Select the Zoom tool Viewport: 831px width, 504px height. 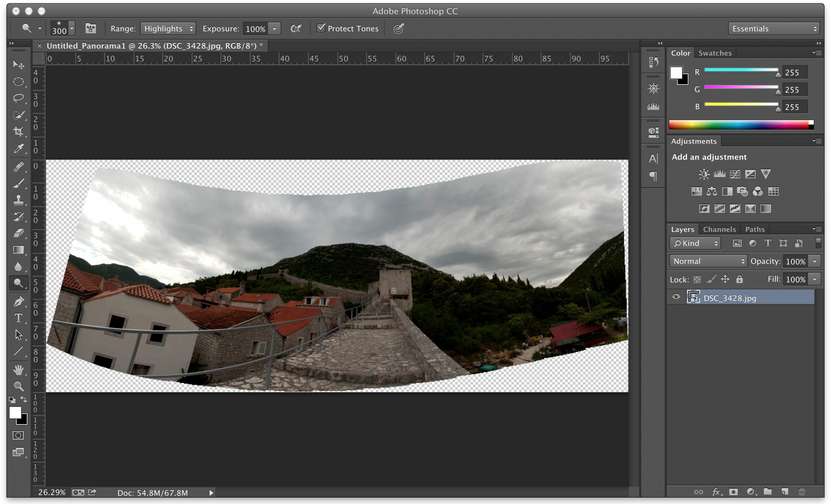[19, 386]
